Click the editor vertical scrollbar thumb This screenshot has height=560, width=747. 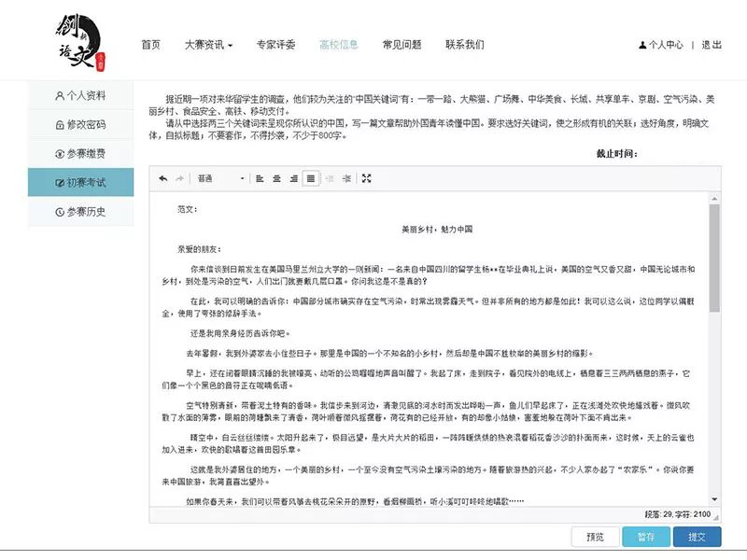(x=714, y=259)
